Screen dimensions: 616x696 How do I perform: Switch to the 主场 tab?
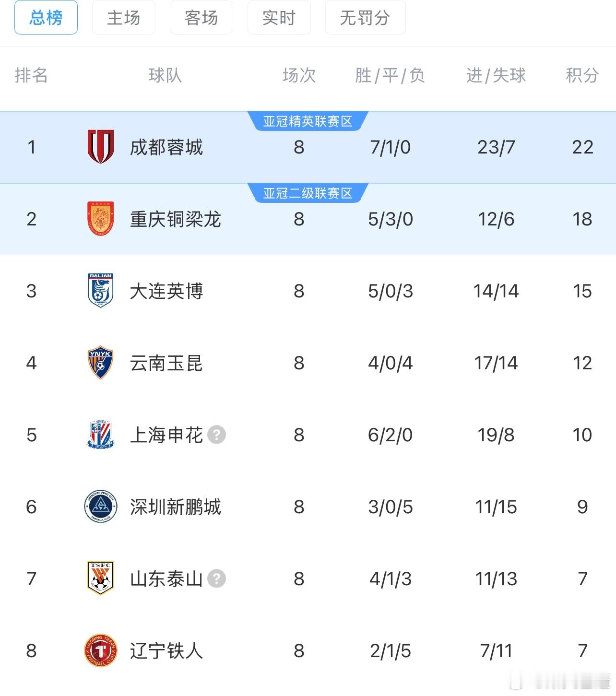pos(123,18)
